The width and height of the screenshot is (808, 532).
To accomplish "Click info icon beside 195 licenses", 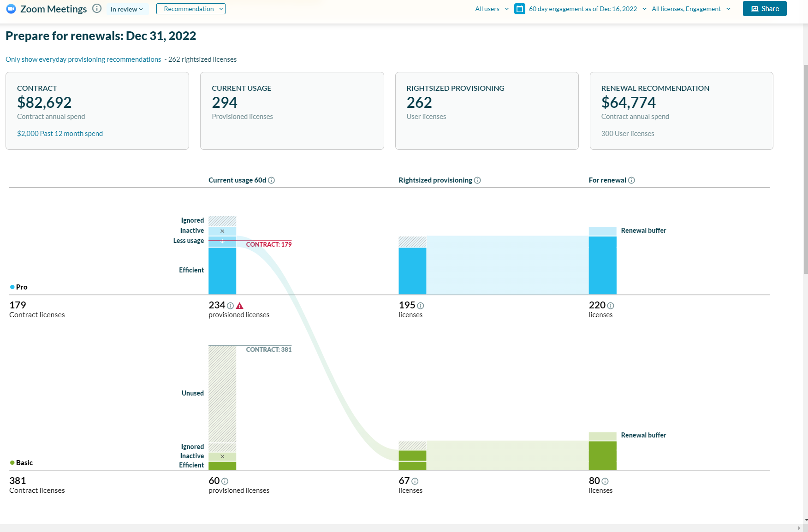I will pos(420,306).
